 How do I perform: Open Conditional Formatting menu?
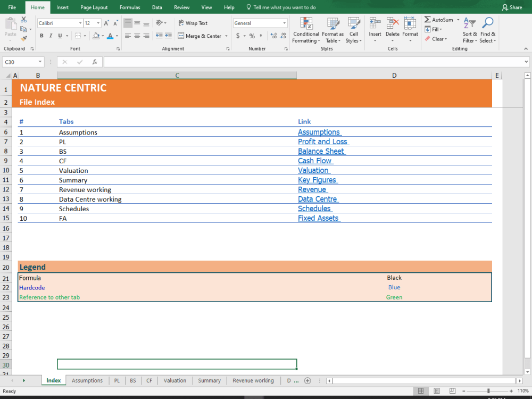[x=306, y=30]
